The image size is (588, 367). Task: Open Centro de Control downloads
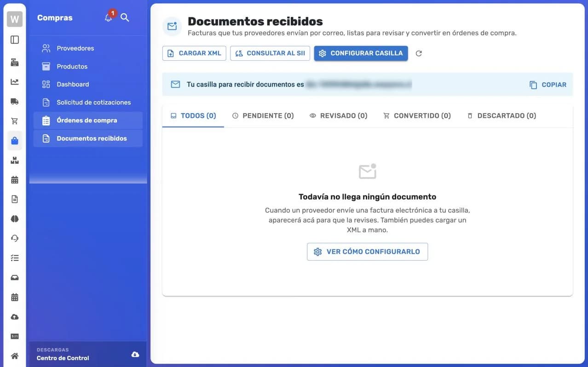point(88,354)
